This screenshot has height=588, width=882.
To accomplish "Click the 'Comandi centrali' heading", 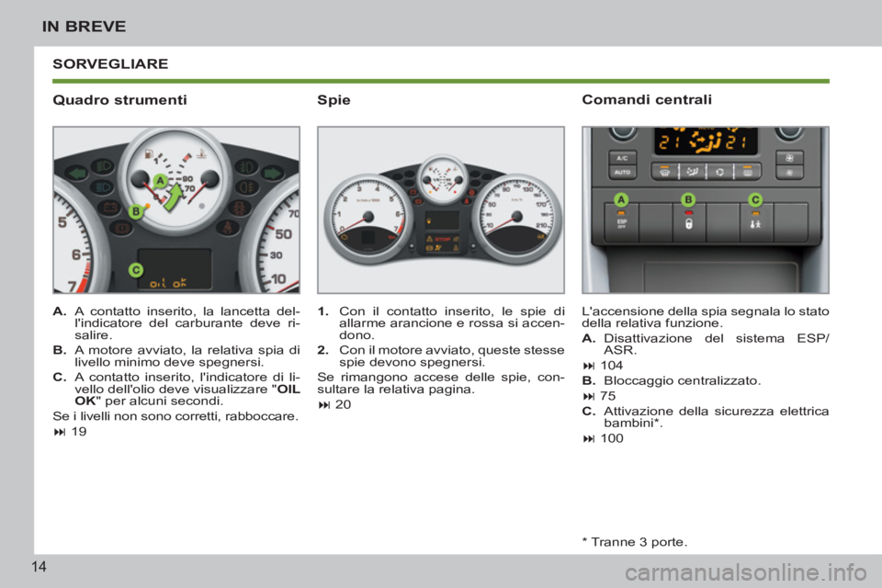I will click(x=647, y=99).
